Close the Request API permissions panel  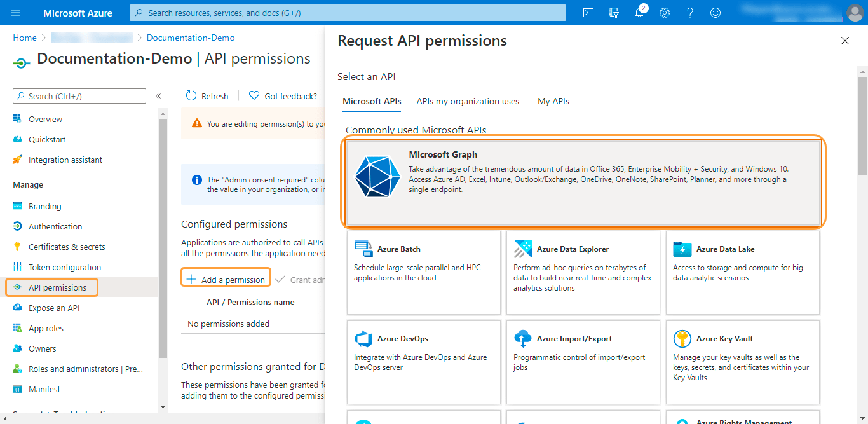845,41
